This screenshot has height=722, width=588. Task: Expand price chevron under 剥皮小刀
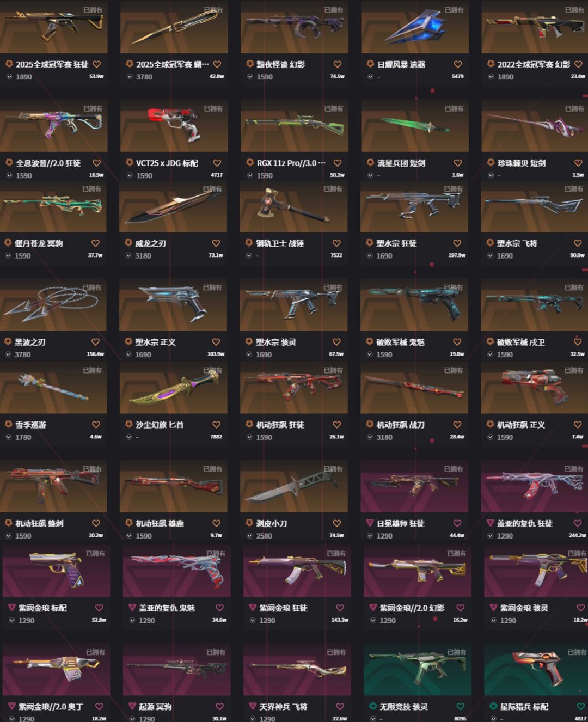[249, 536]
